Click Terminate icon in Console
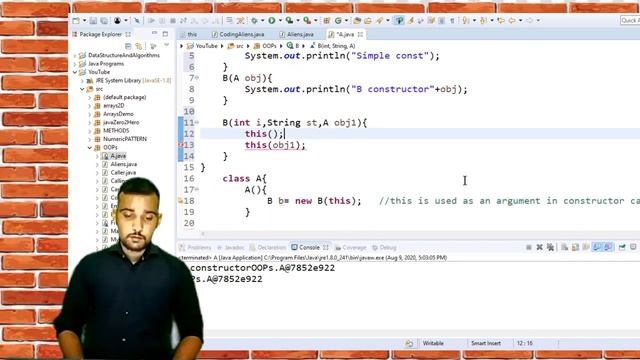This screenshot has height=360, width=640. coord(529,247)
